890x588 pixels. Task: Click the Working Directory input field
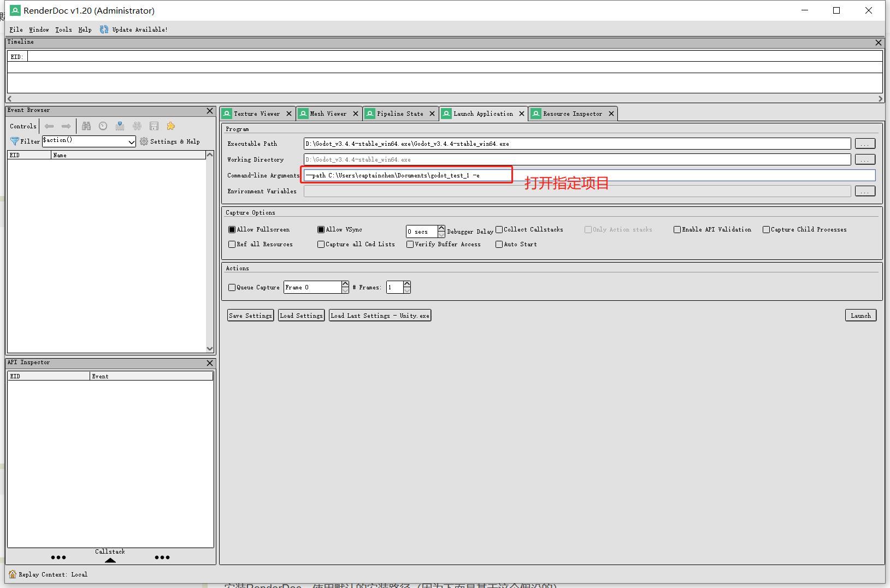tap(577, 159)
